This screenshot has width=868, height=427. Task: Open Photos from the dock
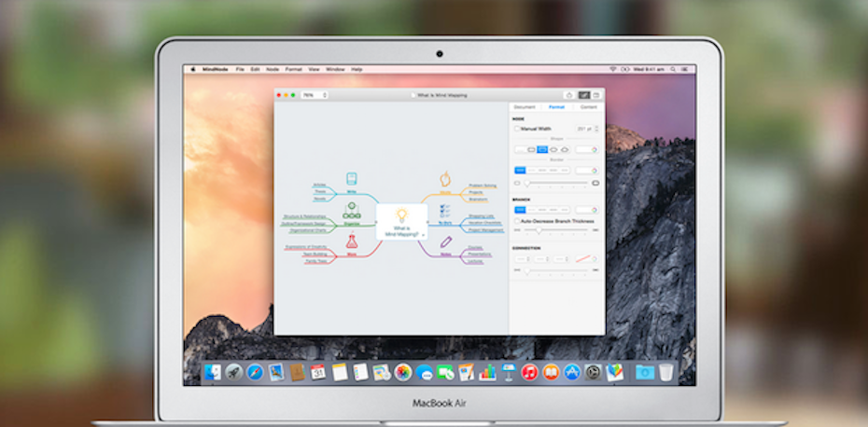click(x=403, y=372)
